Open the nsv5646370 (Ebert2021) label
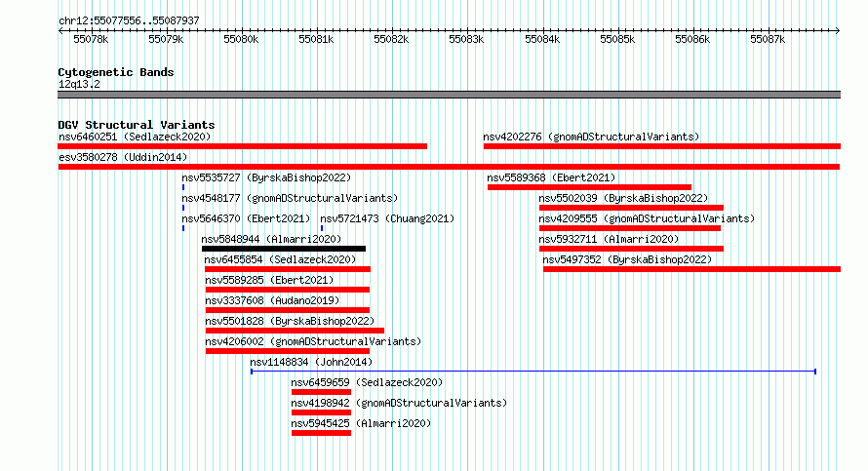 pyautogui.click(x=247, y=218)
